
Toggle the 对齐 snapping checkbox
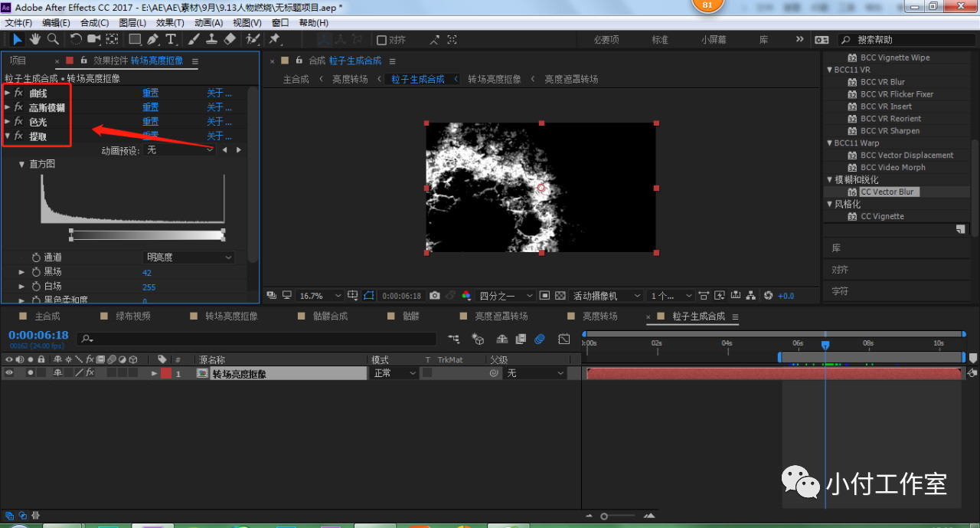click(382, 40)
